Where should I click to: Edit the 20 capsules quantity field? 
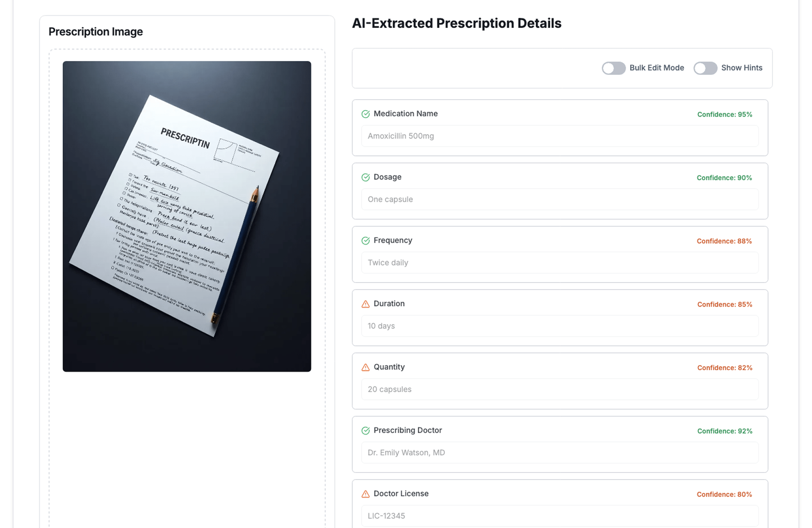[x=560, y=389]
